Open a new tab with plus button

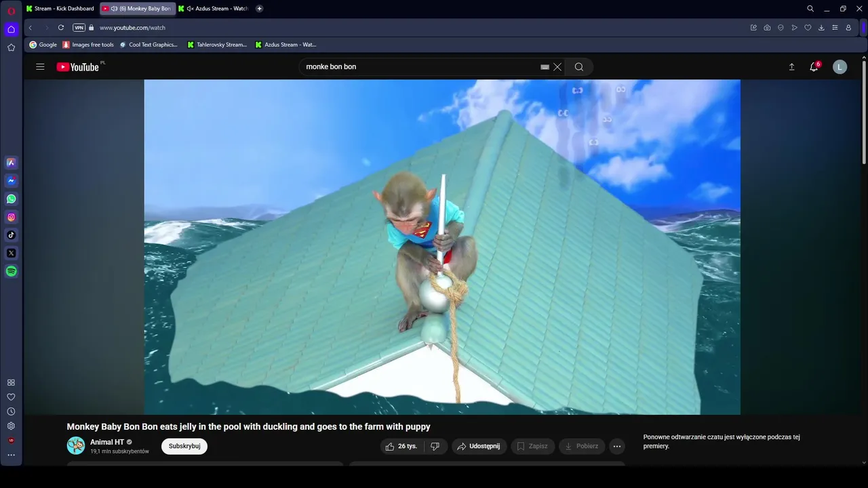tap(259, 9)
